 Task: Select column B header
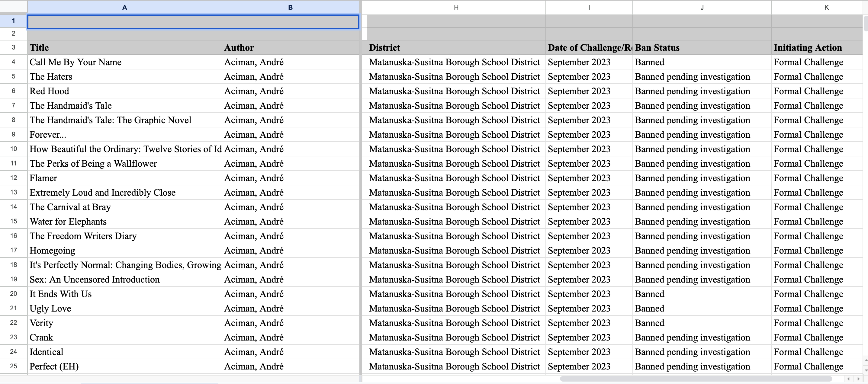(x=290, y=7)
